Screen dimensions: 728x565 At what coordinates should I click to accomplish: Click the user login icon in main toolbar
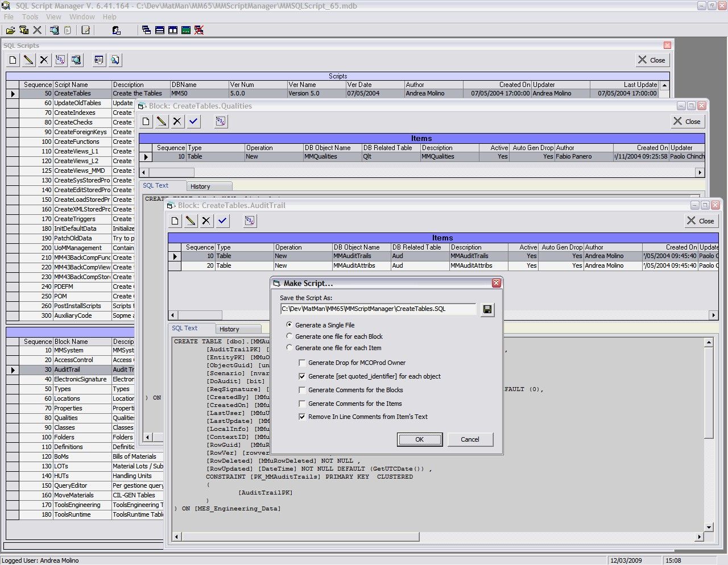tap(116, 30)
